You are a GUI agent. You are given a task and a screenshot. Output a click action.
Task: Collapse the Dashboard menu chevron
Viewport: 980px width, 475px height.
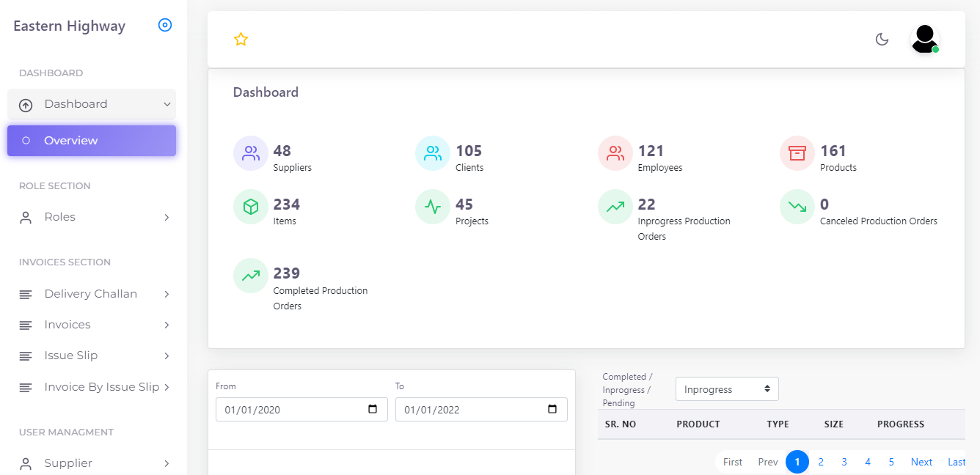167,104
